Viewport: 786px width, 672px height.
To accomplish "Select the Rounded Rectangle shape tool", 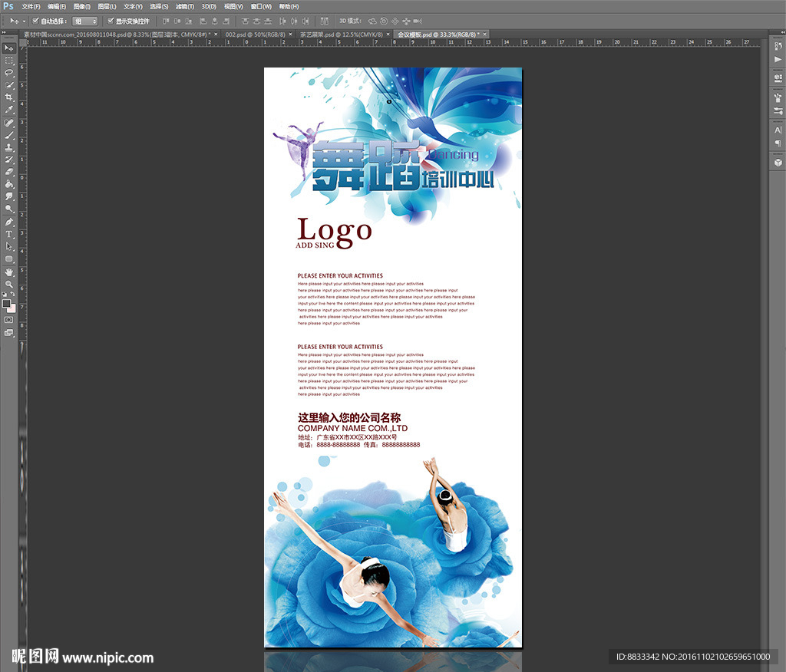I will (9, 259).
